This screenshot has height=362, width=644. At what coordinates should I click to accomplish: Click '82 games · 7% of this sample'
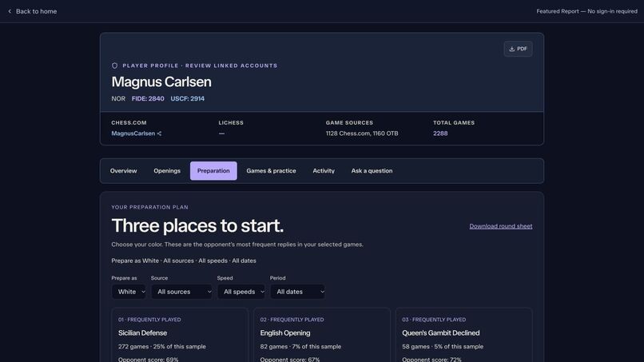[x=300, y=347]
